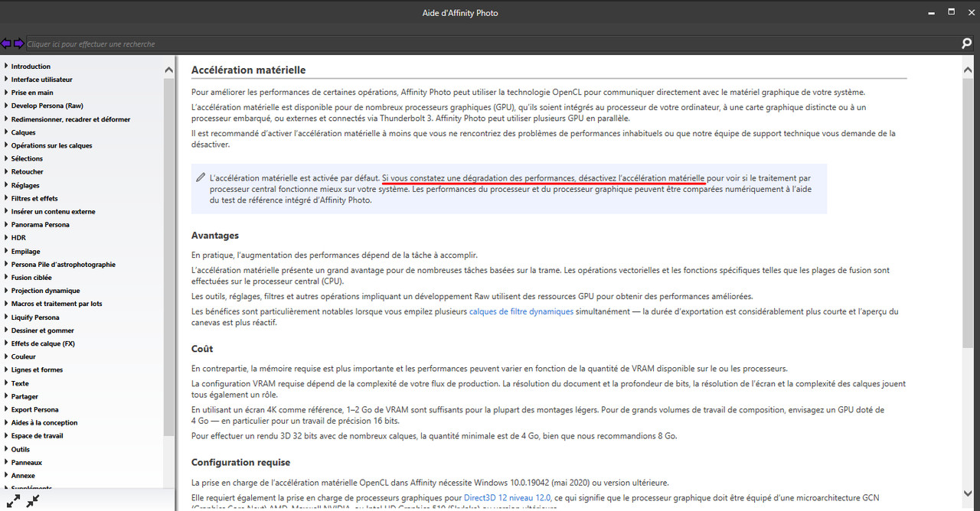Click the Configuration requise heading
980x511 pixels.
240,462
